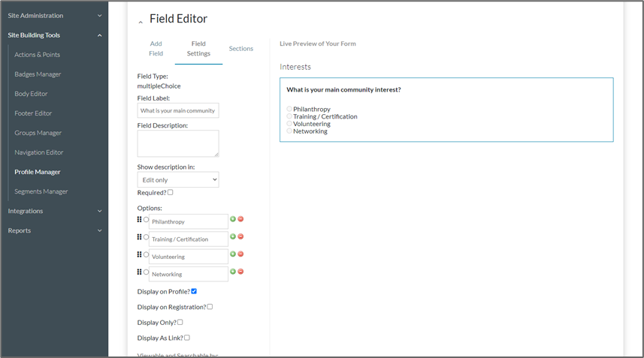644x358 pixels.
Task: Uncheck Display on Profile checkbox
Action: [194, 291]
